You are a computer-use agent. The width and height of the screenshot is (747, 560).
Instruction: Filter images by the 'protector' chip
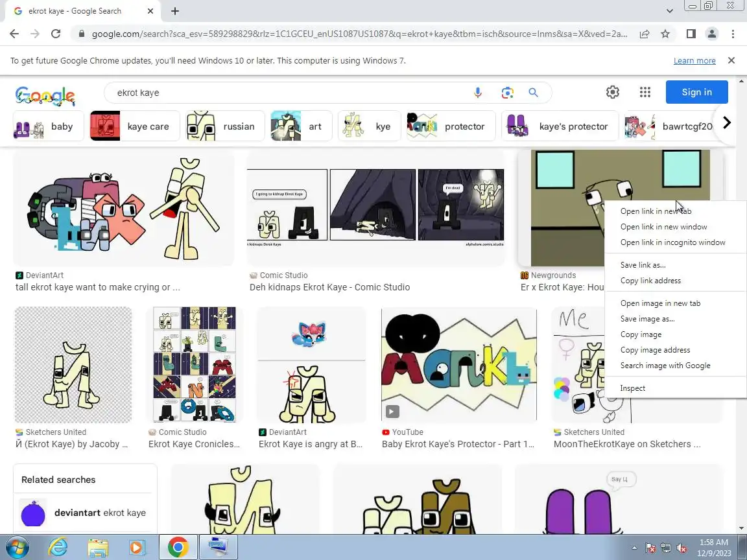[x=451, y=126]
